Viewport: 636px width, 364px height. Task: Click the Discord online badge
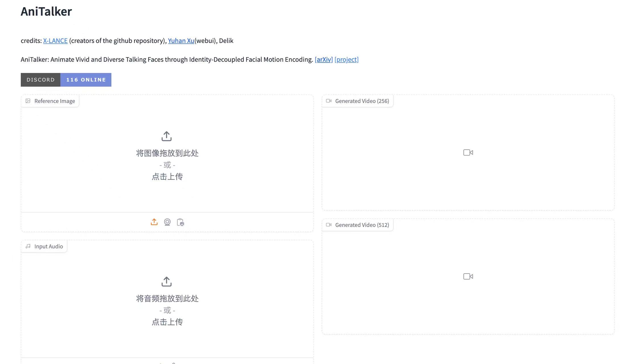click(66, 80)
